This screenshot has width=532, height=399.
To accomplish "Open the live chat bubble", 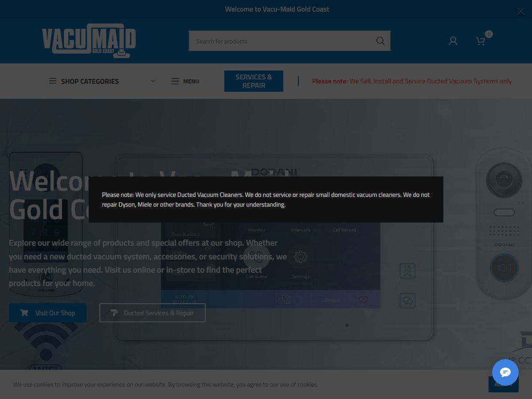I will pyautogui.click(x=505, y=372).
